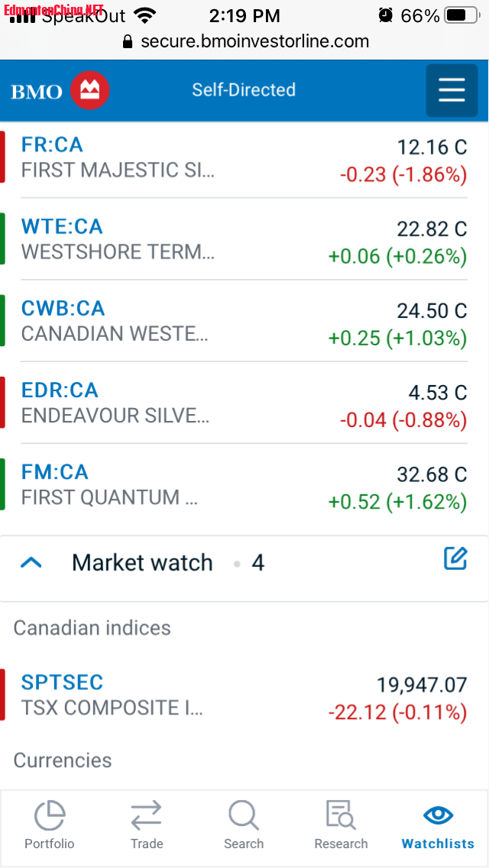Open the FM:CA ticker link
The height and width of the screenshot is (868, 489).
click(55, 471)
